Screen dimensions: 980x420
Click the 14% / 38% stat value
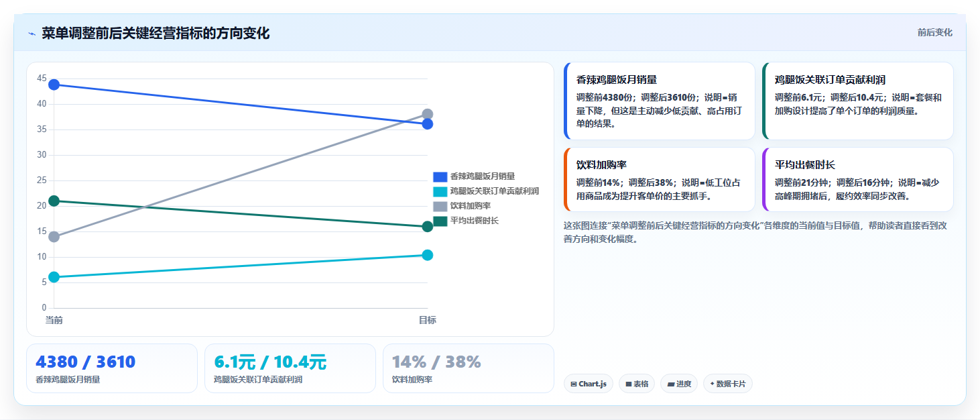(436, 362)
